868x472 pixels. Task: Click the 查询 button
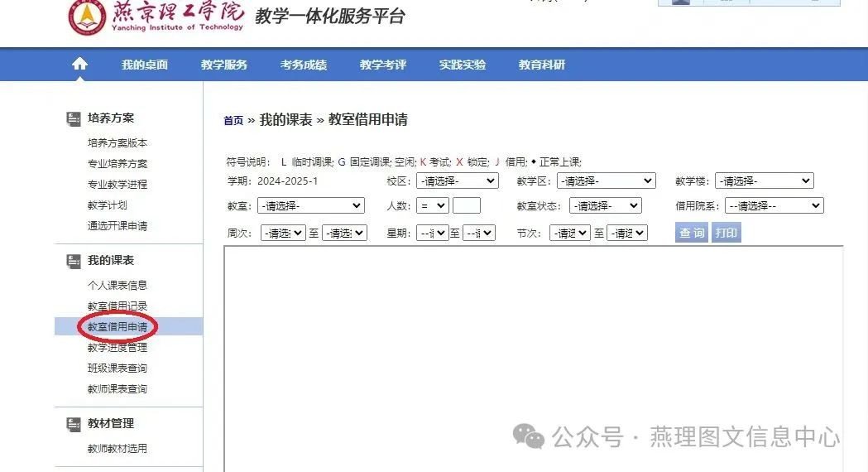pyautogui.click(x=691, y=233)
